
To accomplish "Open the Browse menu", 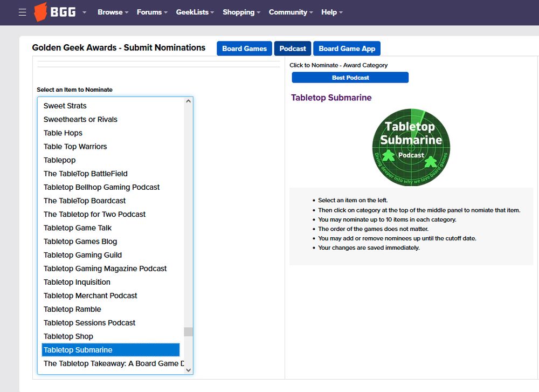I will [113, 12].
